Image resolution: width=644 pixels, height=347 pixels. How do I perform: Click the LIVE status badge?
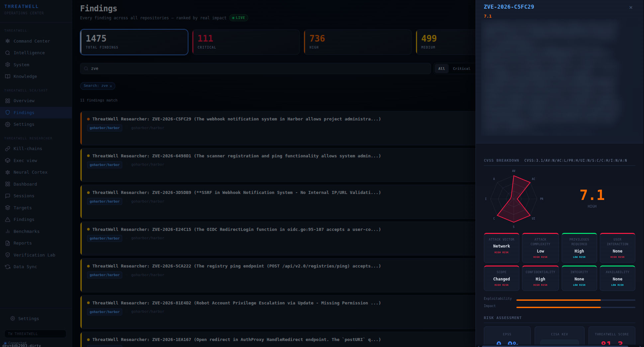coord(239,18)
